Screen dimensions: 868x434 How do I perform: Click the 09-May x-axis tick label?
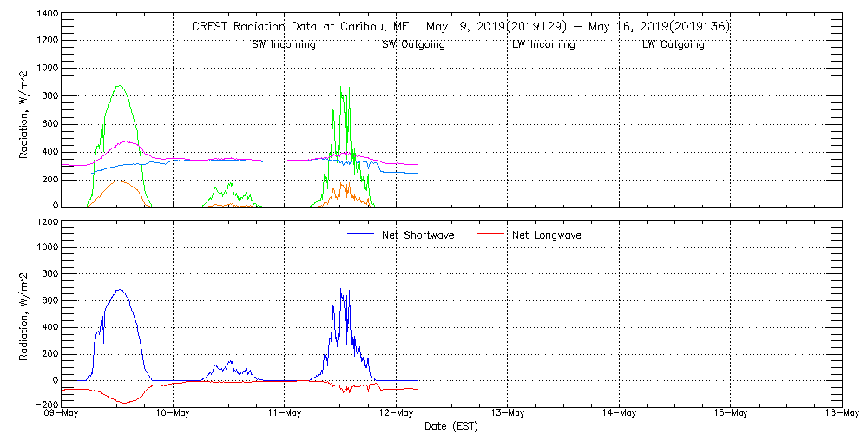click(61, 413)
